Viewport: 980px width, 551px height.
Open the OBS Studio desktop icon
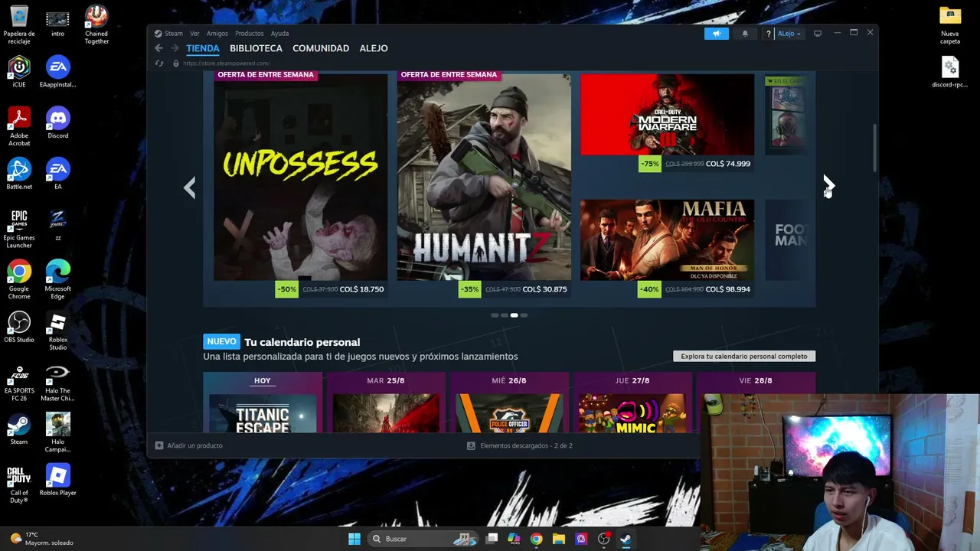tap(19, 327)
